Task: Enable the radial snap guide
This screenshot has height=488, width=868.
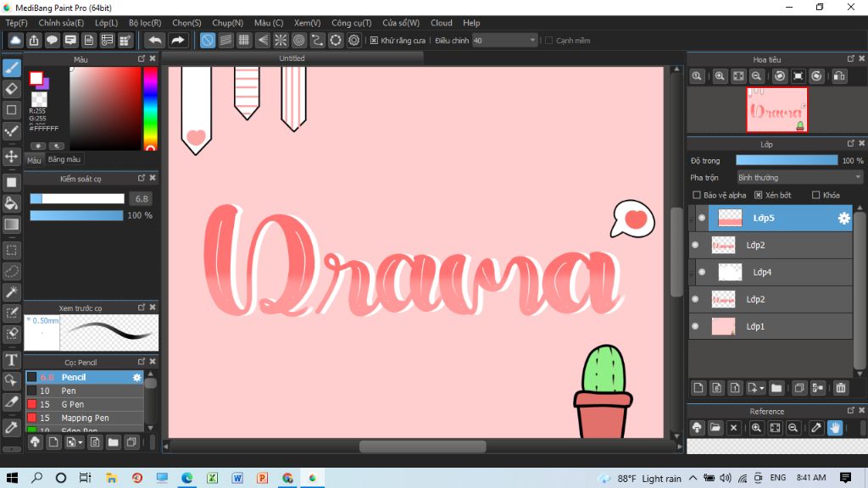Action: [281, 41]
